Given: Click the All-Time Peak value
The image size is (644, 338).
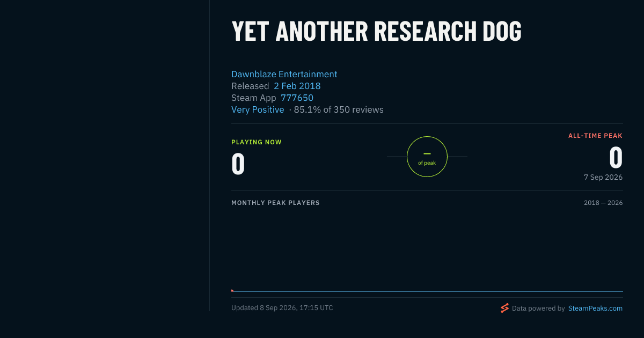Looking at the screenshot, I should (x=616, y=158).
